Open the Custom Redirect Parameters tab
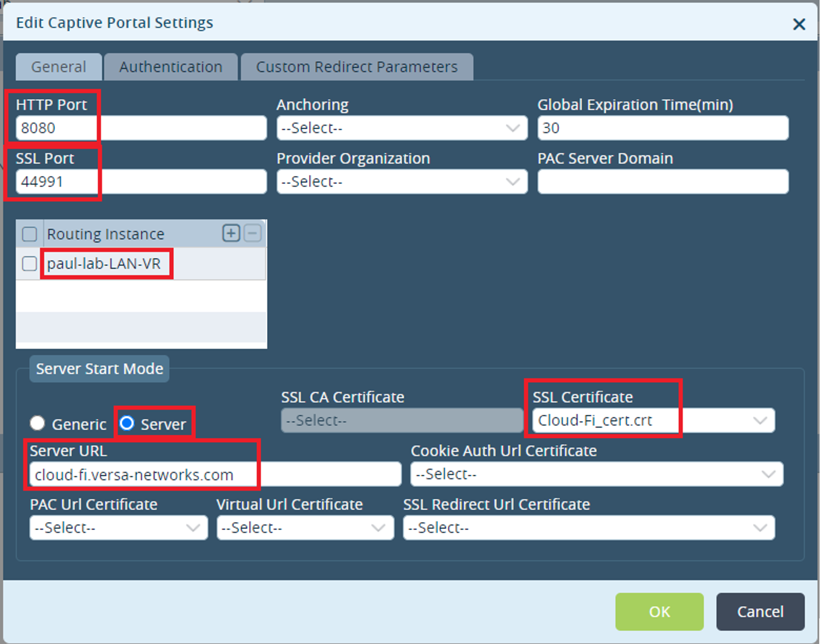This screenshot has height=644, width=822. (x=356, y=67)
